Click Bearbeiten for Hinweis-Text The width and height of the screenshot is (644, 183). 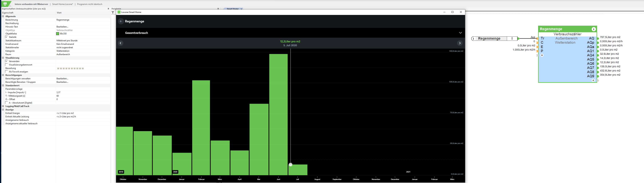[x=62, y=27]
